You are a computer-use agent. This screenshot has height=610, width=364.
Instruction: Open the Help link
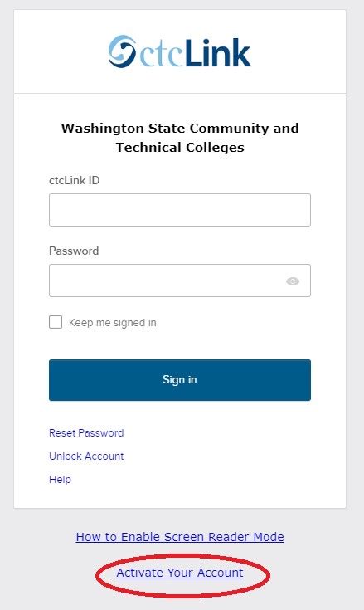point(60,479)
